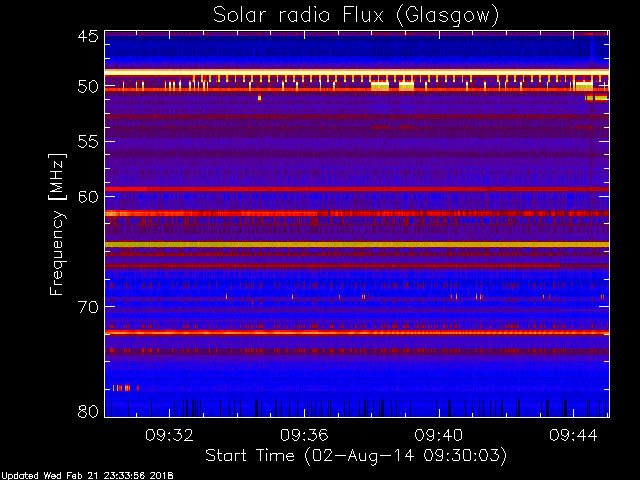640x480 pixels.
Task: Click the solid red line just above 60 MHz
Action: 357,189
